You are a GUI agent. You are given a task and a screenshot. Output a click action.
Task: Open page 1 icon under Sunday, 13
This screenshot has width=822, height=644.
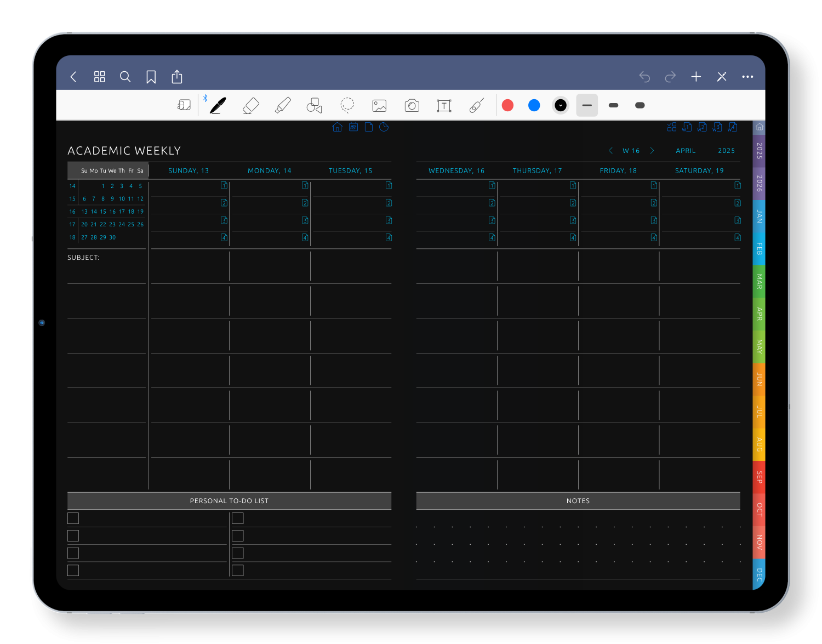[x=224, y=185]
